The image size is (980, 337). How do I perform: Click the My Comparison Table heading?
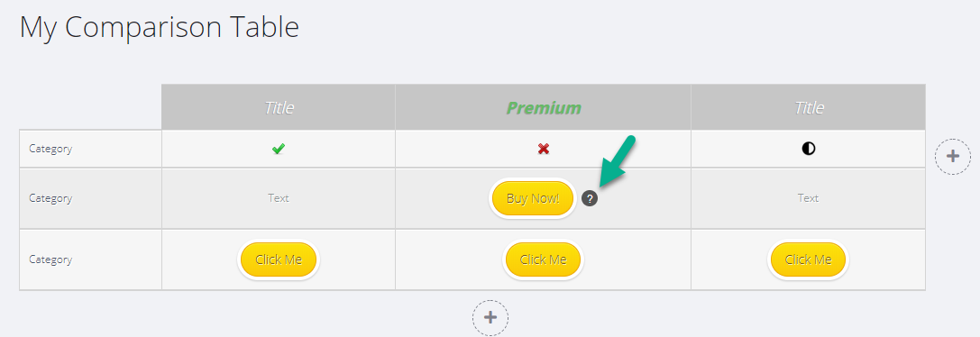160,28
